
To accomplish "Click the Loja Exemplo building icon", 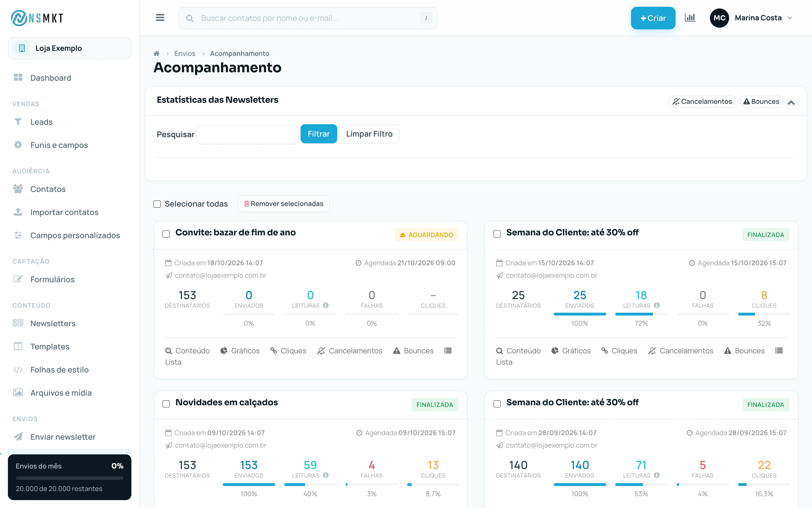I will point(22,48).
